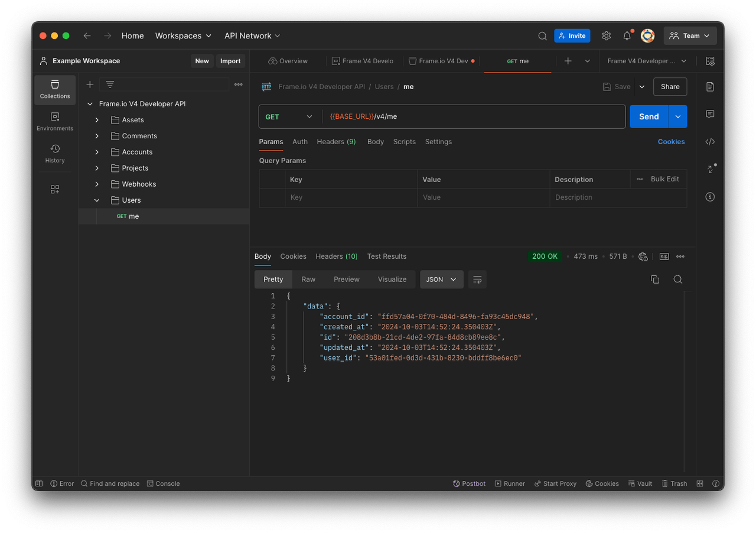Search the response body with the magnifier icon

[678, 279]
